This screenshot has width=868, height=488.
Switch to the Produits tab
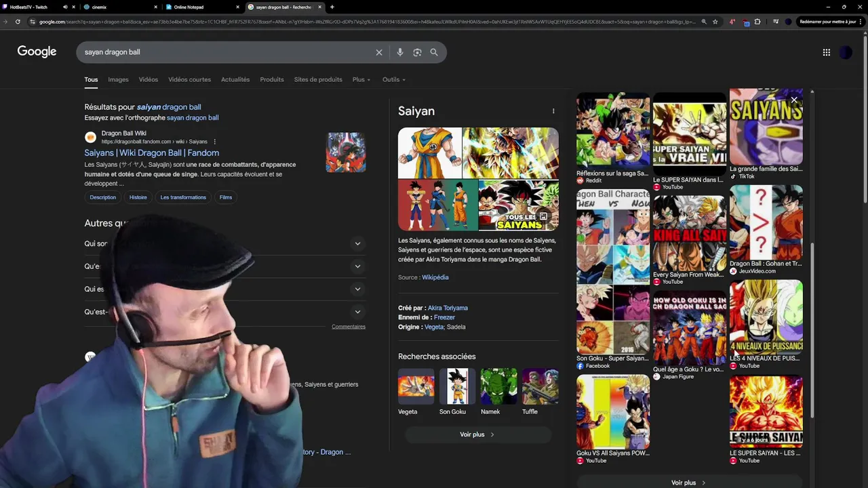click(x=272, y=79)
